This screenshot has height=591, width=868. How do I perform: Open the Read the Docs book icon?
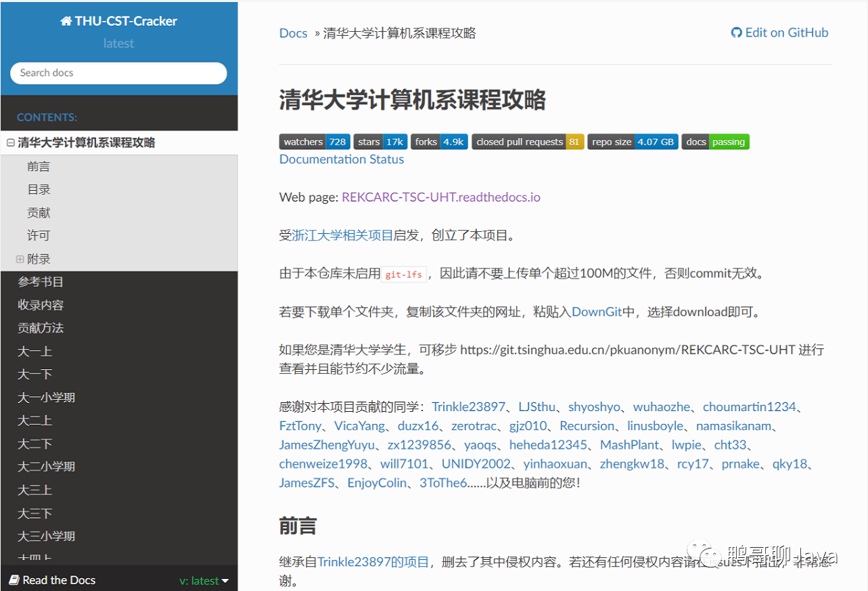pos(15,580)
